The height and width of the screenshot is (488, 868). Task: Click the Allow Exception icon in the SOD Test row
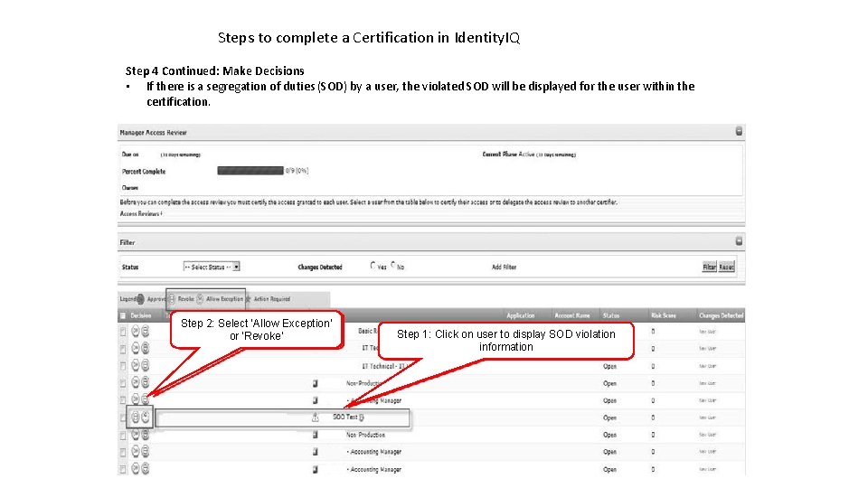point(146,417)
